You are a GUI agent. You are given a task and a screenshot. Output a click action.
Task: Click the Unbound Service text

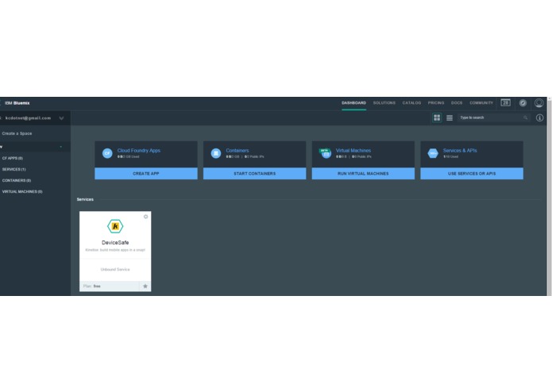pyautogui.click(x=115, y=270)
